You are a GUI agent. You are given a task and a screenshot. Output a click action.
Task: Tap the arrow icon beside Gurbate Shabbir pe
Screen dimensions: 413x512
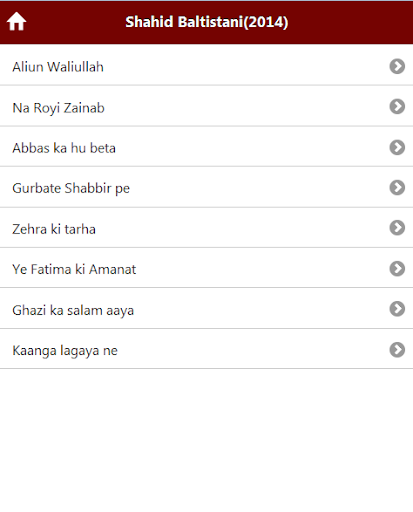(x=397, y=187)
